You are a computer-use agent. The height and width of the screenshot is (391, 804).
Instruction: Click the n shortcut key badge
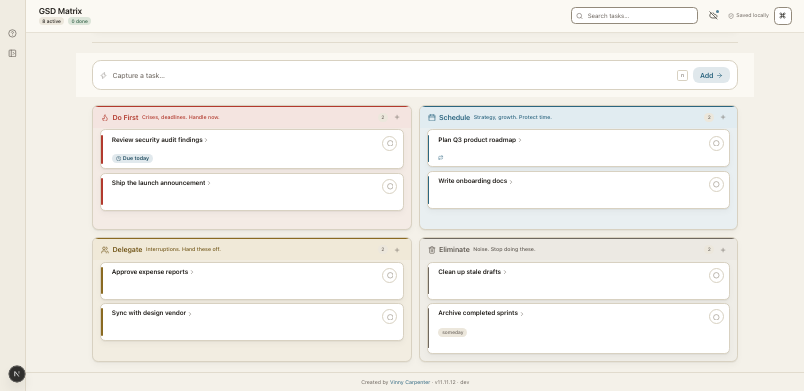pyautogui.click(x=682, y=75)
